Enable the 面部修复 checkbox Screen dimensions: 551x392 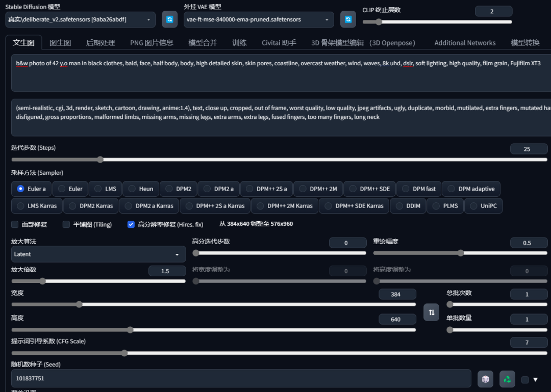pos(15,224)
